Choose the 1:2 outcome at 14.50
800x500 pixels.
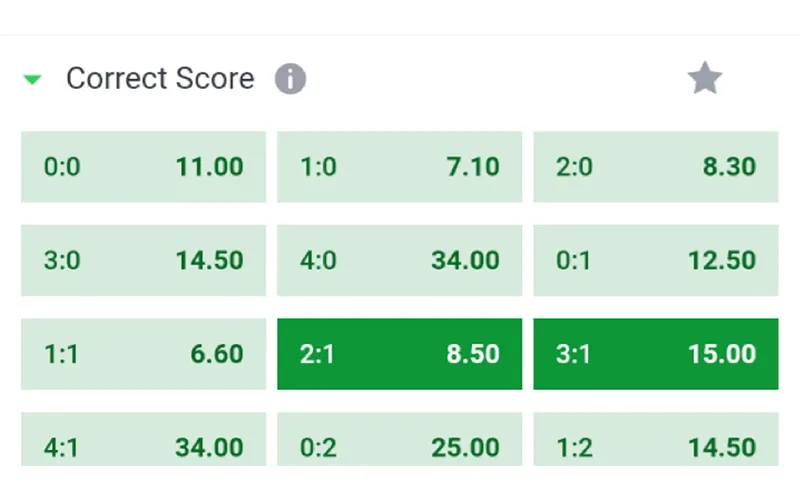(656, 439)
